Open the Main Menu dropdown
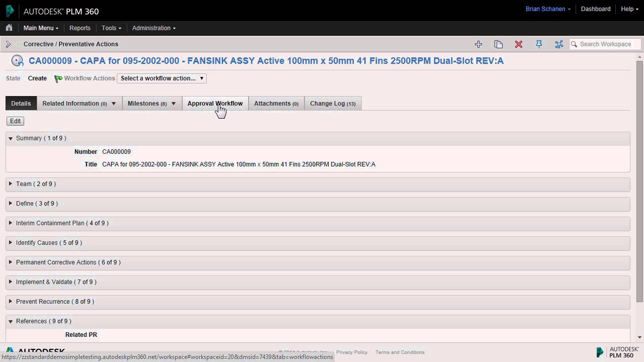This screenshot has height=362, width=644. point(41,28)
